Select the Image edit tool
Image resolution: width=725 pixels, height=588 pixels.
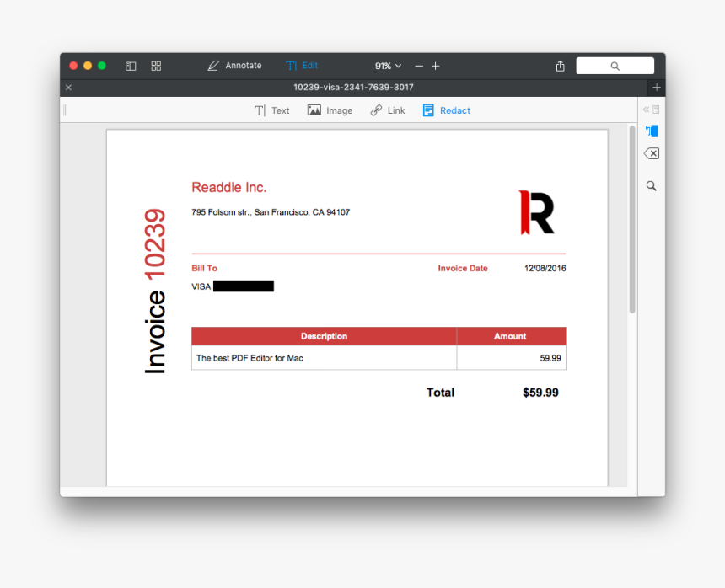coord(330,110)
